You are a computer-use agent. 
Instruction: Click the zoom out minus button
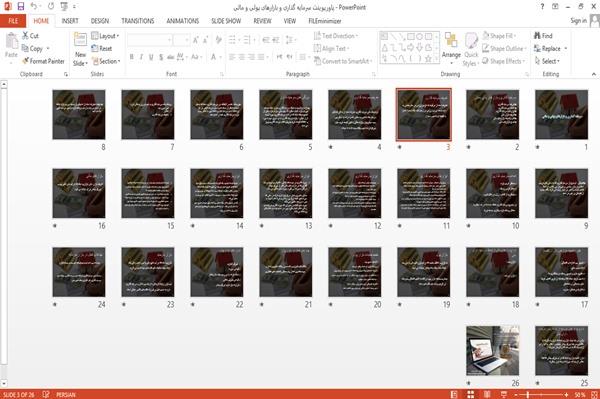[516, 394]
